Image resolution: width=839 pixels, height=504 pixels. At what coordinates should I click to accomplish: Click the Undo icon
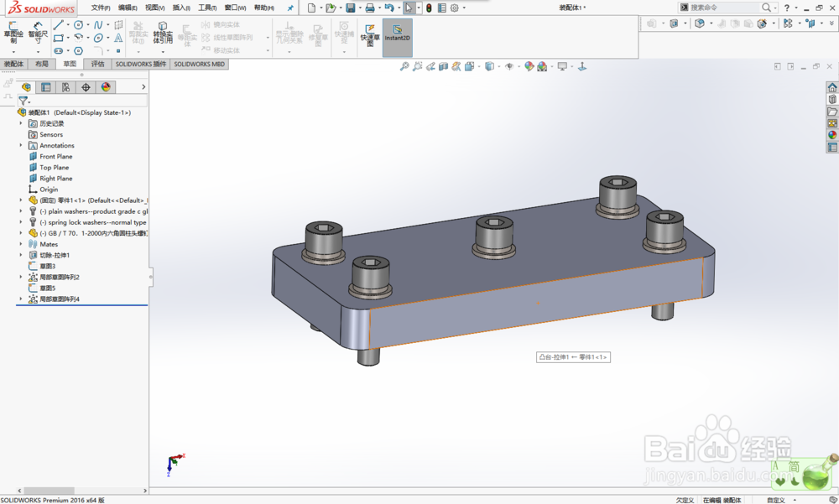[x=389, y=8]
